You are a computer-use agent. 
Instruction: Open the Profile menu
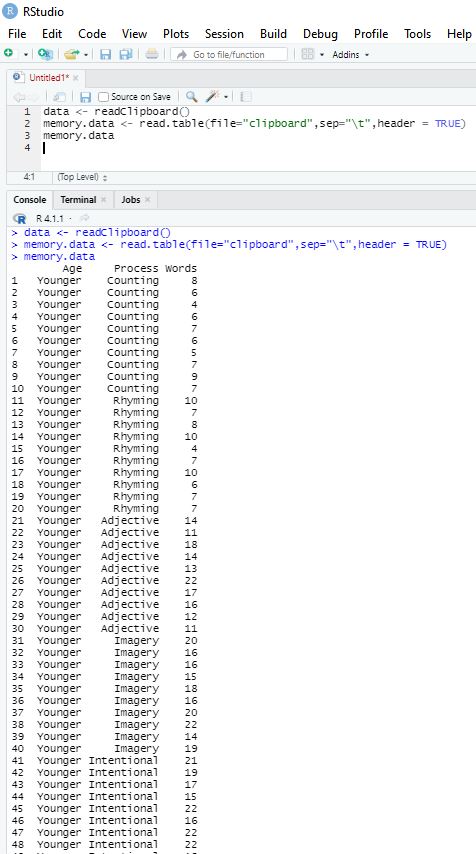click(371, 34)
